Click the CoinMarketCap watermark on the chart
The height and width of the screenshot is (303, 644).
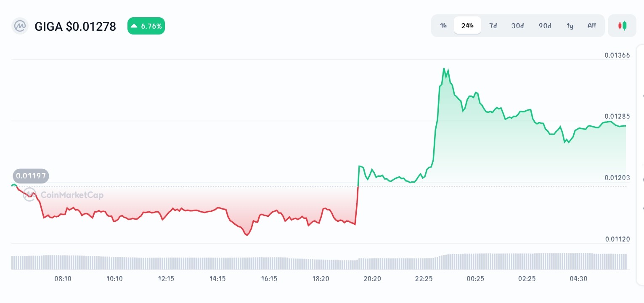tap(64, 194)
